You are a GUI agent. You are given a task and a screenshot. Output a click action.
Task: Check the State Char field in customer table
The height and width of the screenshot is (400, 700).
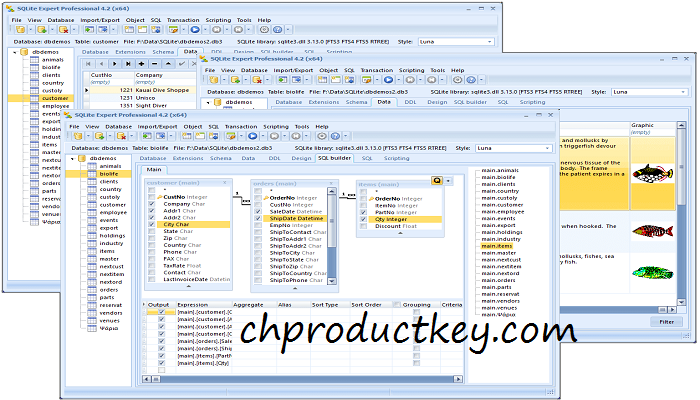152,231
